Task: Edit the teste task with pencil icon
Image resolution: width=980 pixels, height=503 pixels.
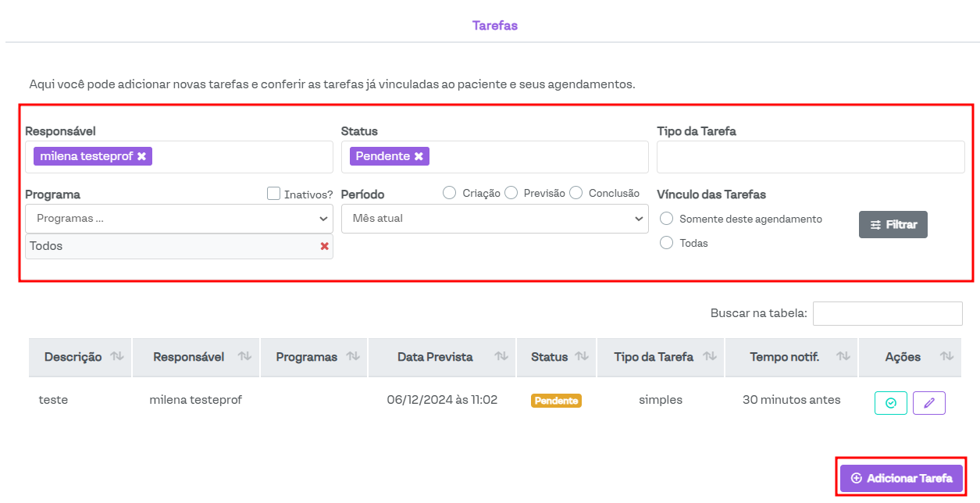Action: click(x=928, y=403)
